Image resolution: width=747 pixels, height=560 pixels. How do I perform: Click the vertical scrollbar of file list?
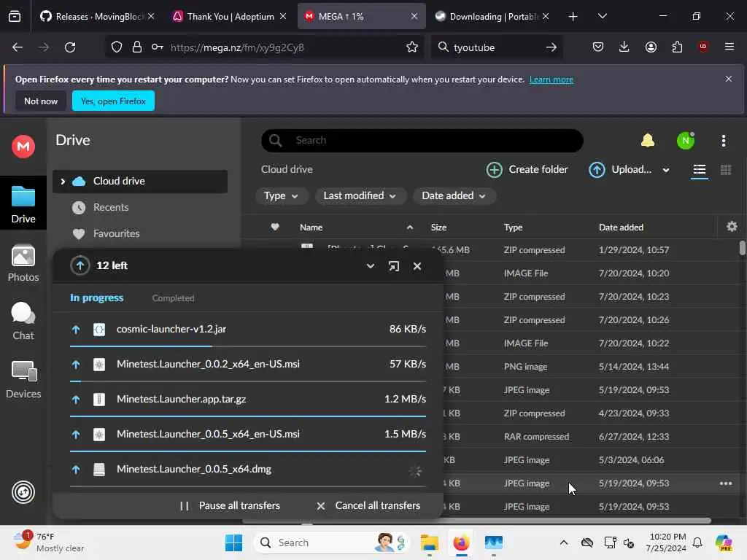coord(742,248)
